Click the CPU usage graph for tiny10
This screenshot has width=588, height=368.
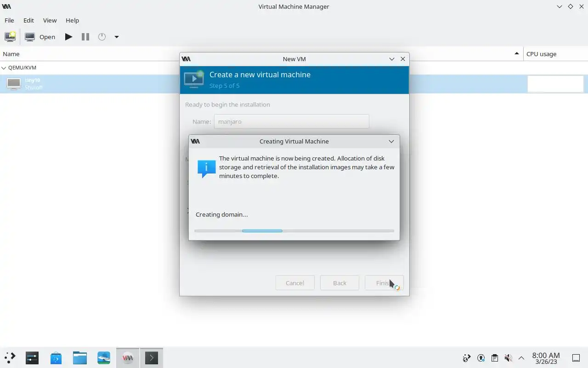point(555,84)
